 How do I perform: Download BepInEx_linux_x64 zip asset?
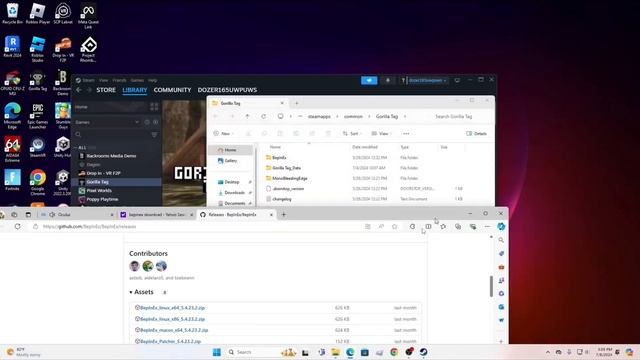point(173,308)
